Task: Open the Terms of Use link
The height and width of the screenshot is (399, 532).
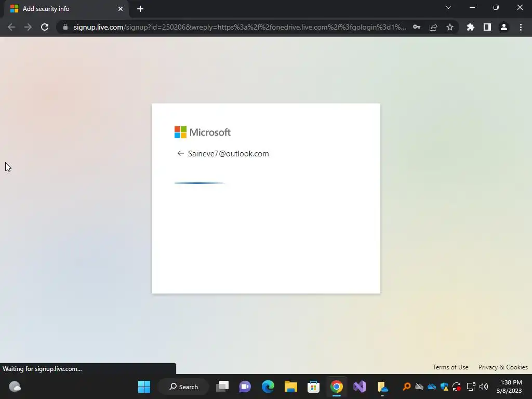Action: (x=450, y=367)
